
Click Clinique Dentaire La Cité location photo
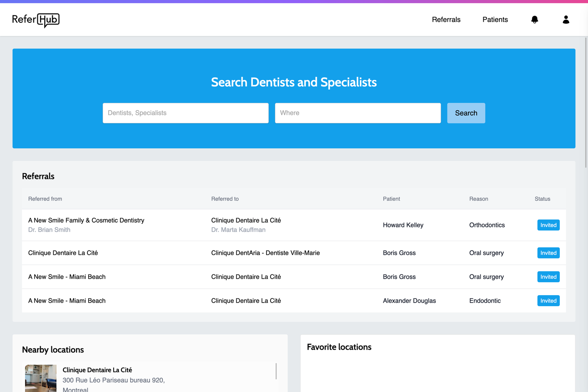click(41, 378)
